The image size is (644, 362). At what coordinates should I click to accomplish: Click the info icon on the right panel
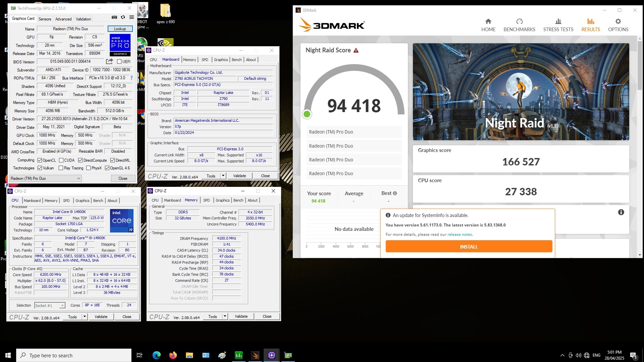click(x=621, y=212)
